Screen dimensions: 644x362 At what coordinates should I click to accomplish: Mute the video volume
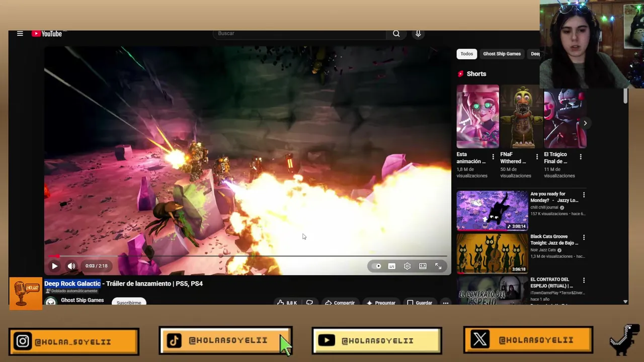(71, 266)
